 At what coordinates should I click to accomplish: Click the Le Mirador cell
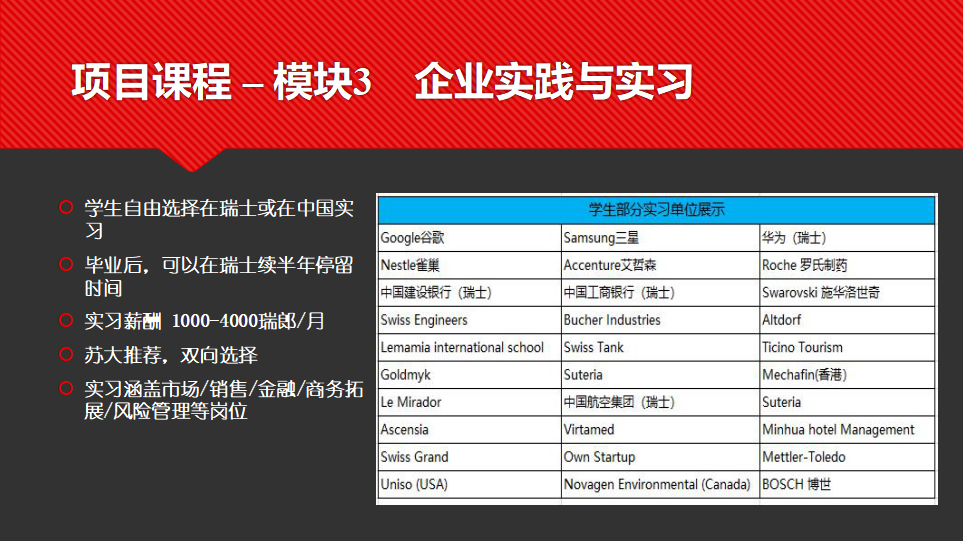pyautogui.click(x=470, y=402)
